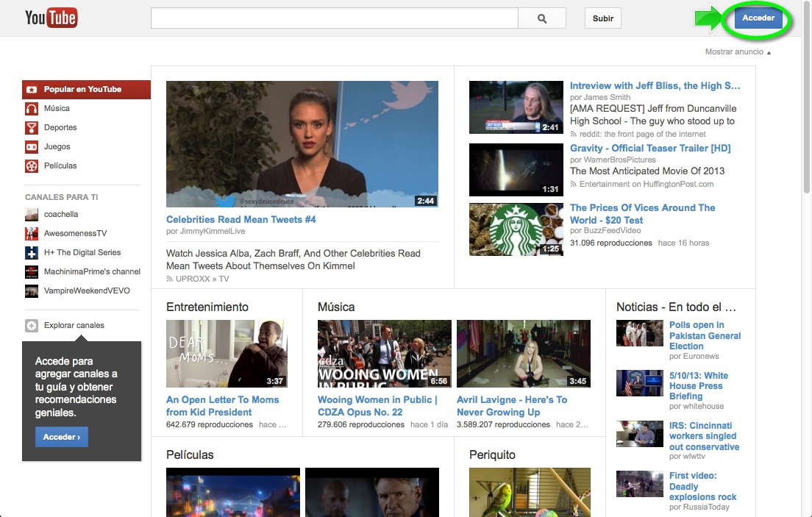The height and width of the screenshot is (517, 812).
Task: Expand the Mostrar anuncio arrow
Action: coord(769,53)
